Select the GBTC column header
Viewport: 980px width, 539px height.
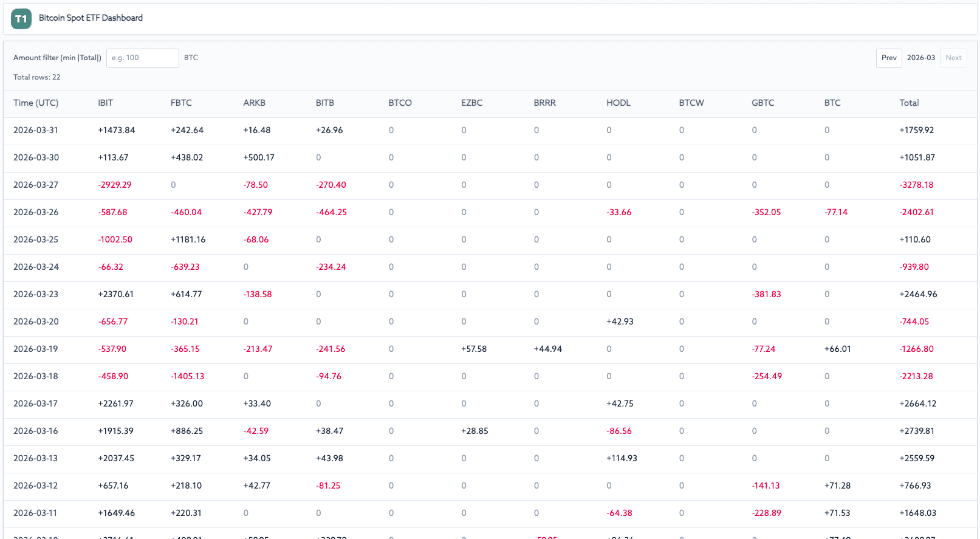tap(762, 103)
